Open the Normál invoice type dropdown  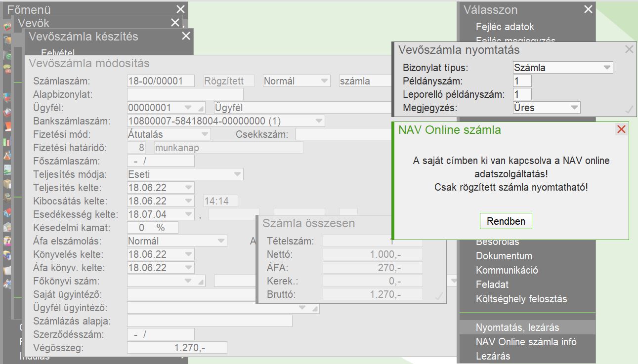[x=324, y=81]
